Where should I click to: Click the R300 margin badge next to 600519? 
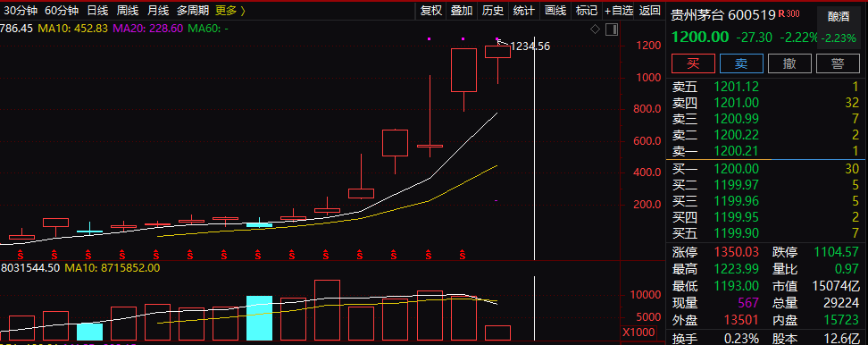pyautogui.click(x=789, y=13)
